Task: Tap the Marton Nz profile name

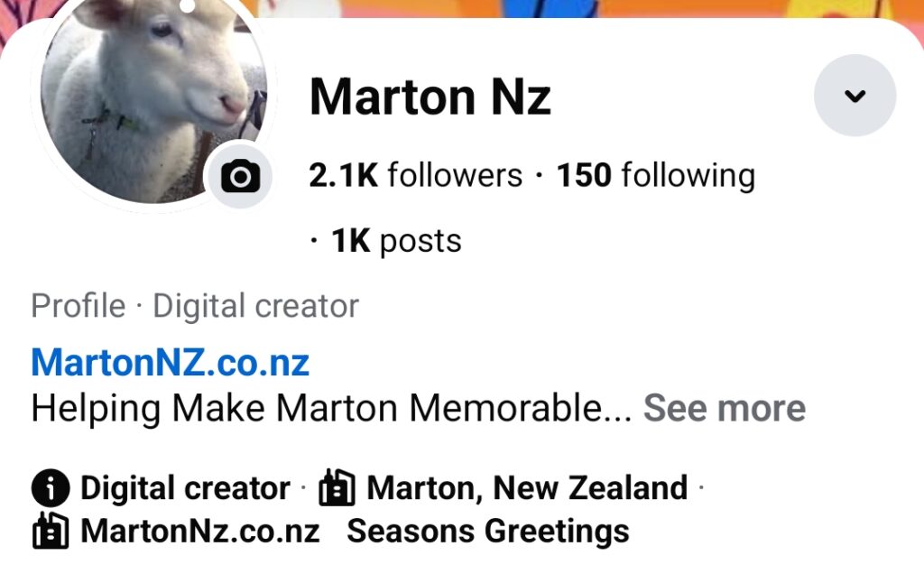Action: (x=430, y=97)
